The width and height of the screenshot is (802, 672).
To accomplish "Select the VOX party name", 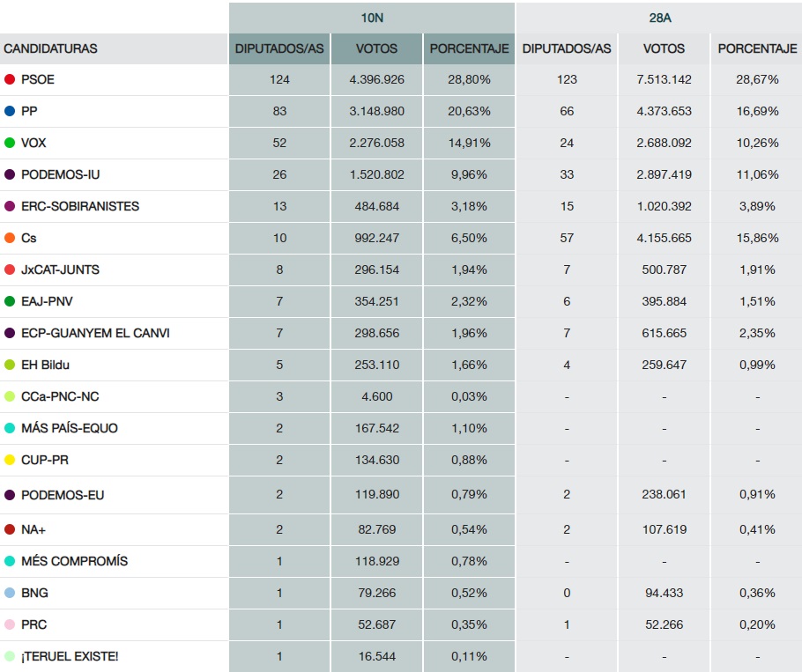I will coord(33,143).
